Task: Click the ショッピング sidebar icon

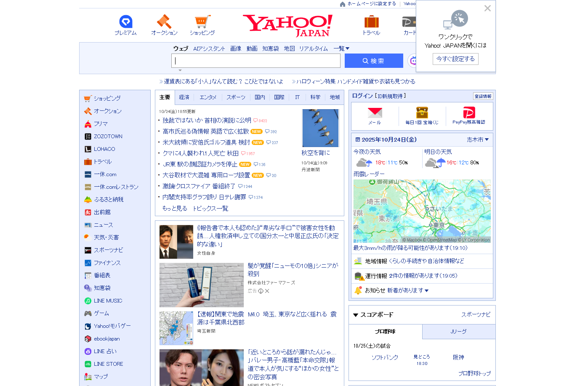Action: coord(88,98)
